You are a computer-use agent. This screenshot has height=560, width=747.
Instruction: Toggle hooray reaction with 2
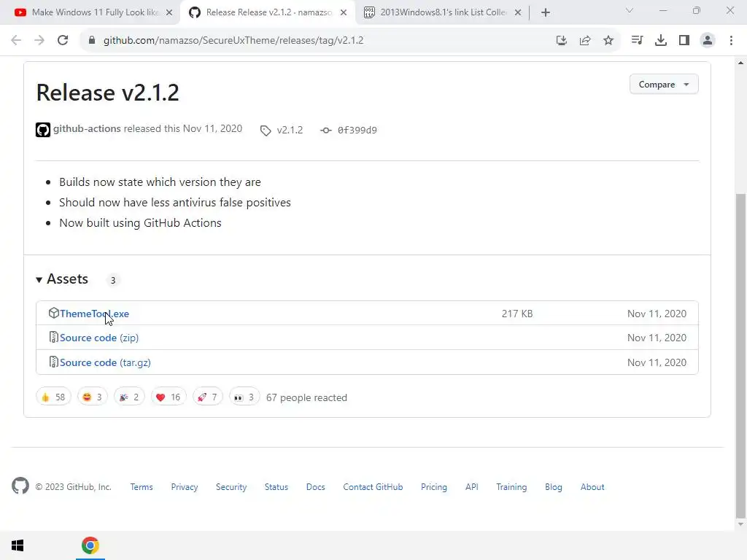click(129, 397)
